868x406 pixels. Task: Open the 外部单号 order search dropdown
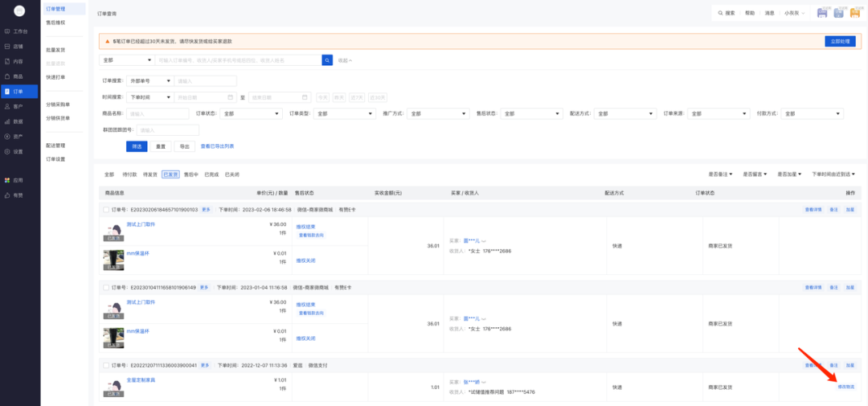150,81
